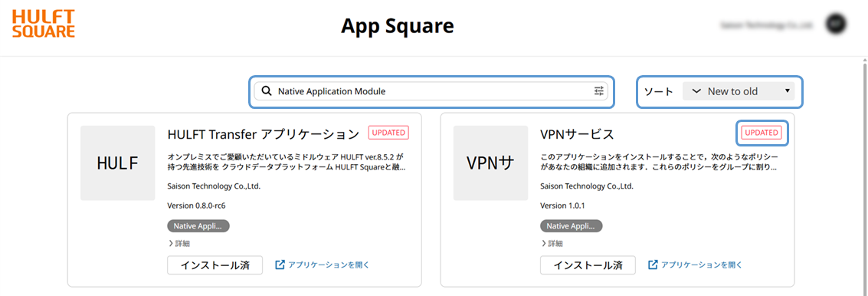
Task: Open VPNサービス card title
Action: pos(577,134)
